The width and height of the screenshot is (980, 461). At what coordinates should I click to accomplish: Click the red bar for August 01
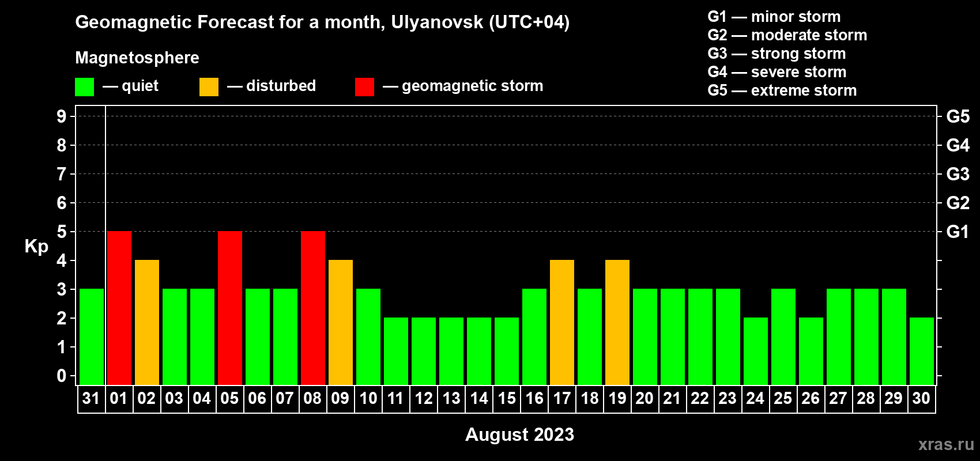pos(119,308)
